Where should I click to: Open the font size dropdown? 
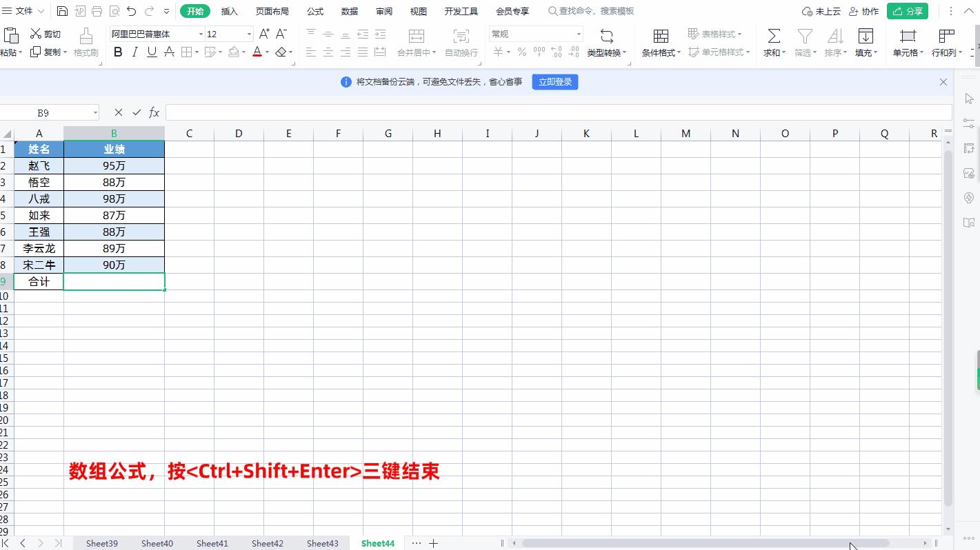point(248,33)
